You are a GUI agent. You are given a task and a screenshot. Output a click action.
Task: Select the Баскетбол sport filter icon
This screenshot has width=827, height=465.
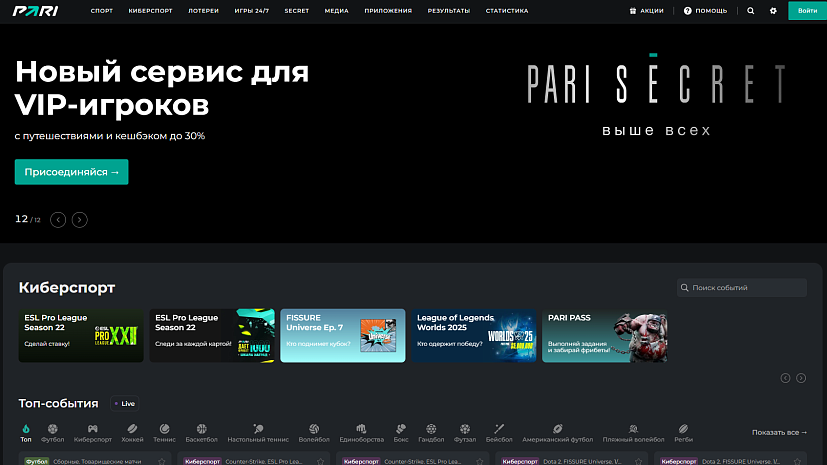coord(200,428)
